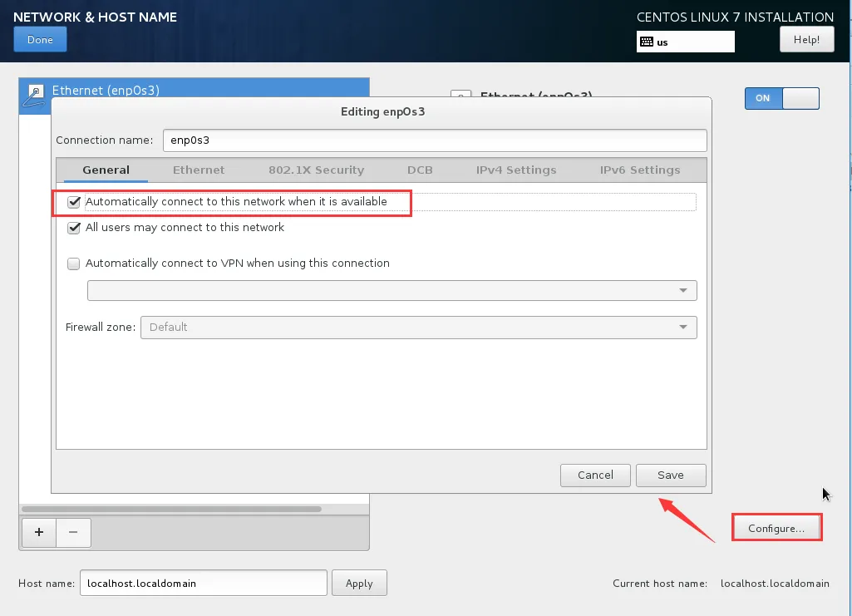Select the General tab
The image size is (852, 616).
pyautogui.click(x=106, y=170)
